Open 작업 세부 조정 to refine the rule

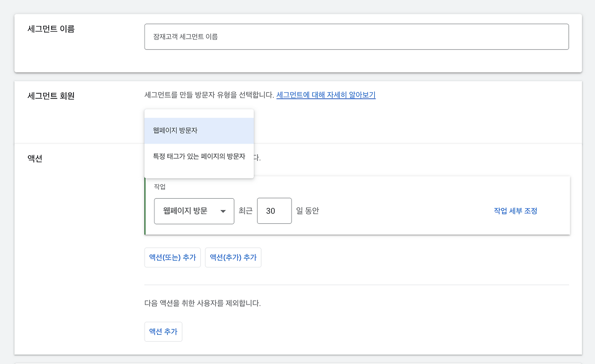click(x=515, y=210)
